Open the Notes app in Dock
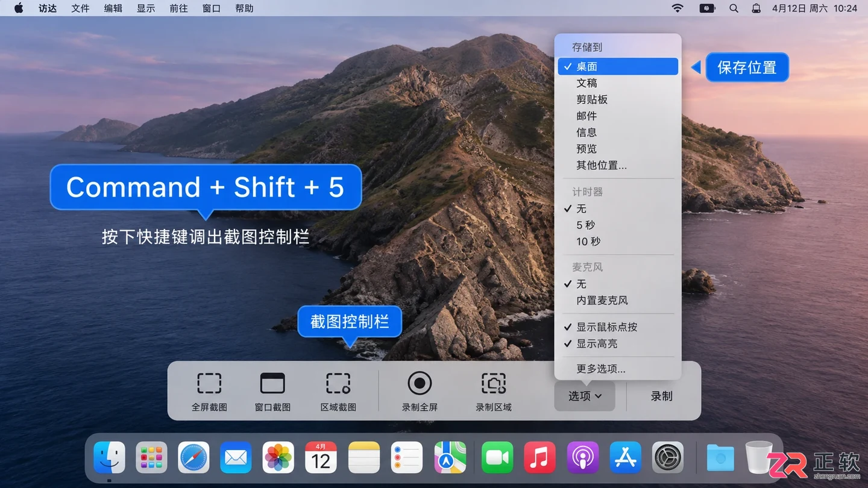This screenshot has width=868, height=488. [364, 457]
